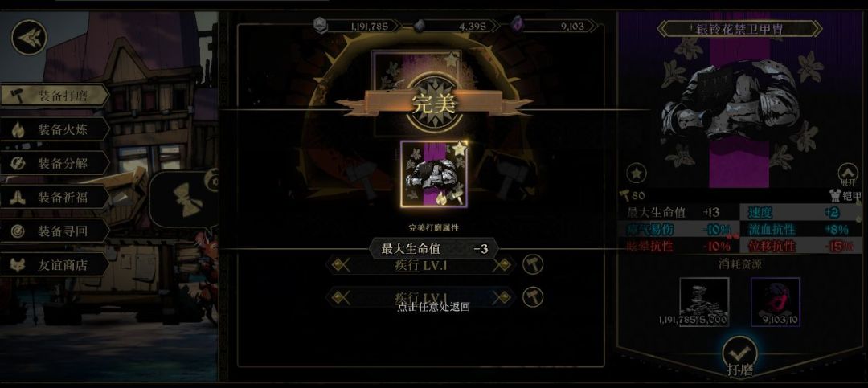Choose the 装备寻回 option
868x388 pixels.
click(x=55, y=231)
